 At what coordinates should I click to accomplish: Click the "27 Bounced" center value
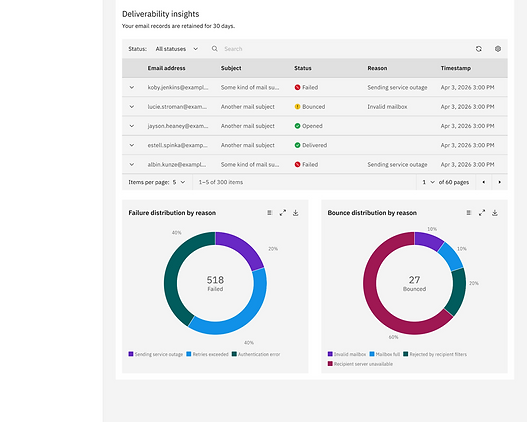(x=414, y=283)
